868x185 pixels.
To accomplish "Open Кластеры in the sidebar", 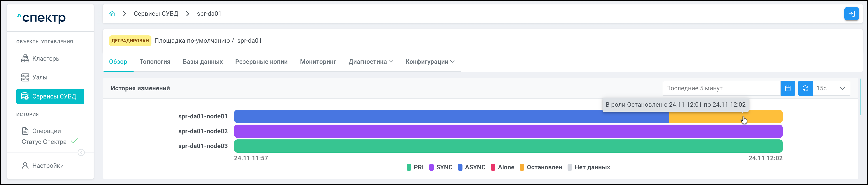I will [46, 59].
